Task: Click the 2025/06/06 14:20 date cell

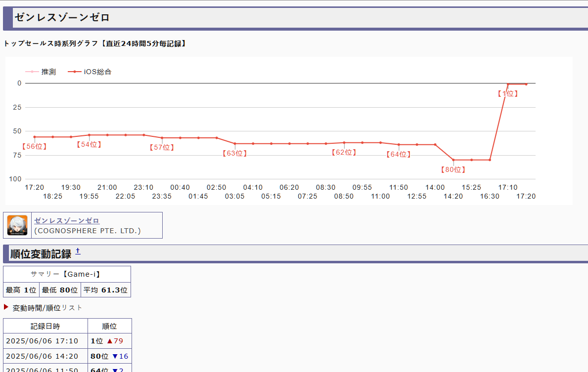Action: pos(45,356)
